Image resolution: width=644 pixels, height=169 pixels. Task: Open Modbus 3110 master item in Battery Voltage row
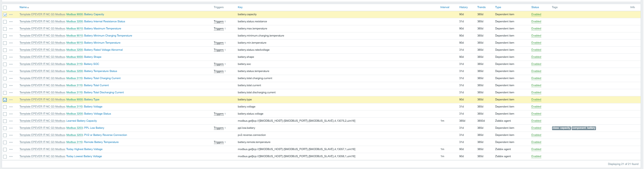pyautogui.click(x=74, y=107)
